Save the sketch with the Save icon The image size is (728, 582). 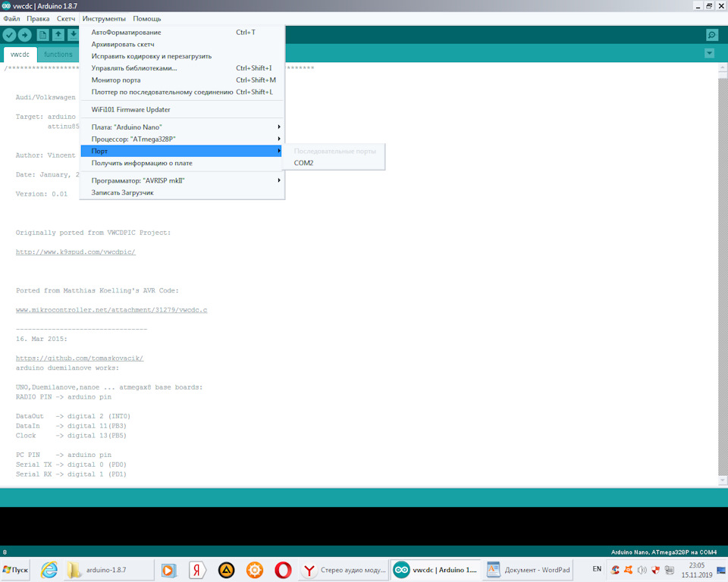coord(73,35)
